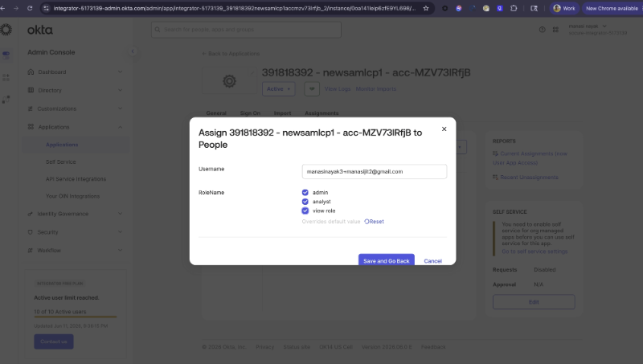Click the Applications grid icon in sidebar
The height and width of the screenshot is (364, 643).
pos(31,127)
